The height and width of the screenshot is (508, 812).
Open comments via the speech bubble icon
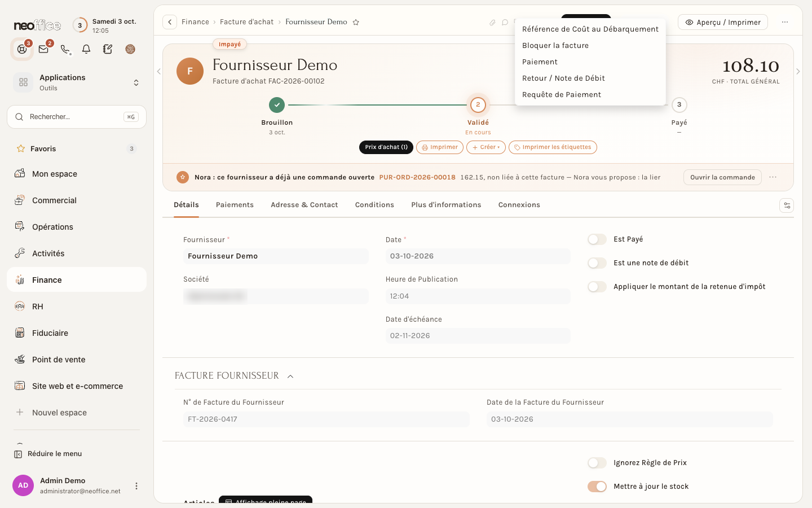click(x=505, y=23)
